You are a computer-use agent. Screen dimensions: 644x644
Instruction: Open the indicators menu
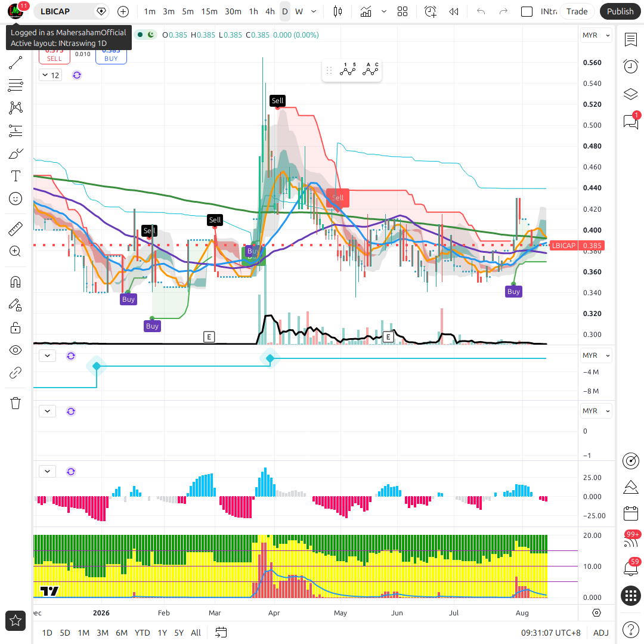[366, 11]
